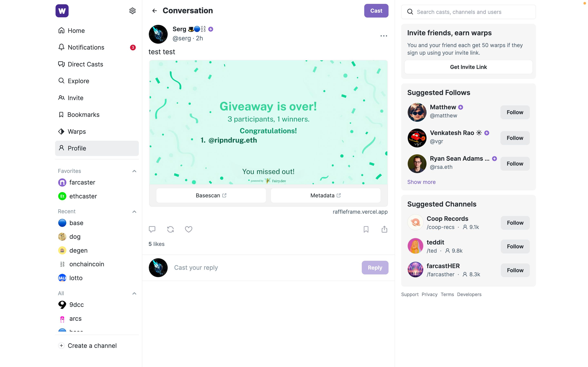The image size is (588, 367).
Task: Click the reply icon on the cast
Action: 152,229
